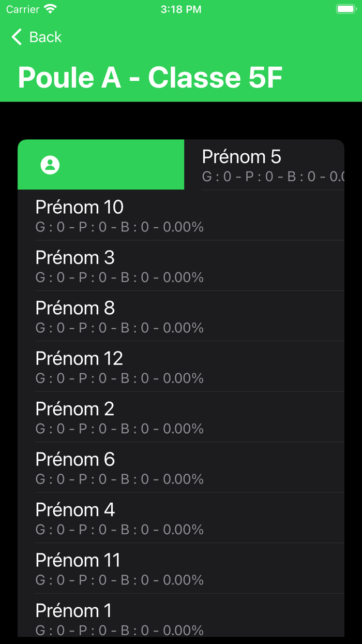Select the Prénom 4 list row

tap(181, 518)
